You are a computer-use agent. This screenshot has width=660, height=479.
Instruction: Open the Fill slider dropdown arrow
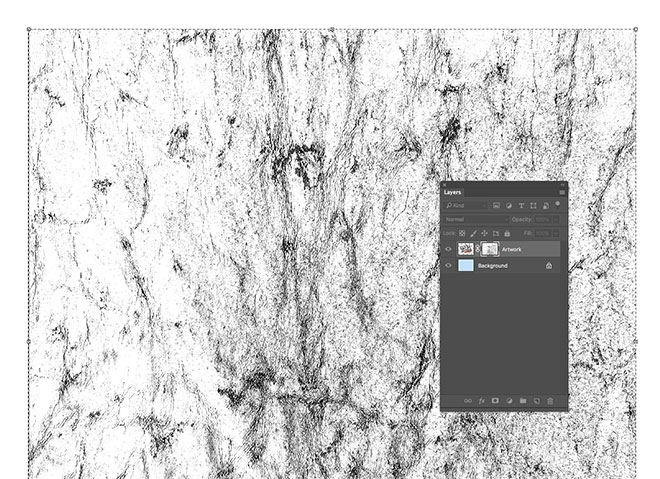click(556, 233)
